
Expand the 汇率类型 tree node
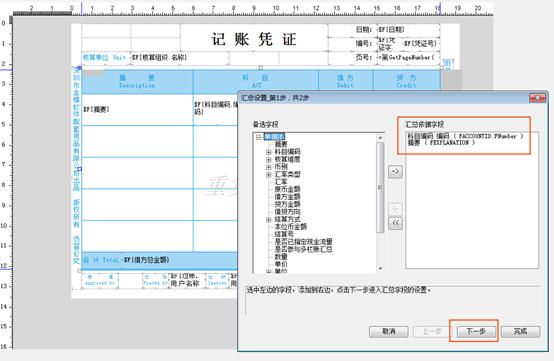point(269,174)
